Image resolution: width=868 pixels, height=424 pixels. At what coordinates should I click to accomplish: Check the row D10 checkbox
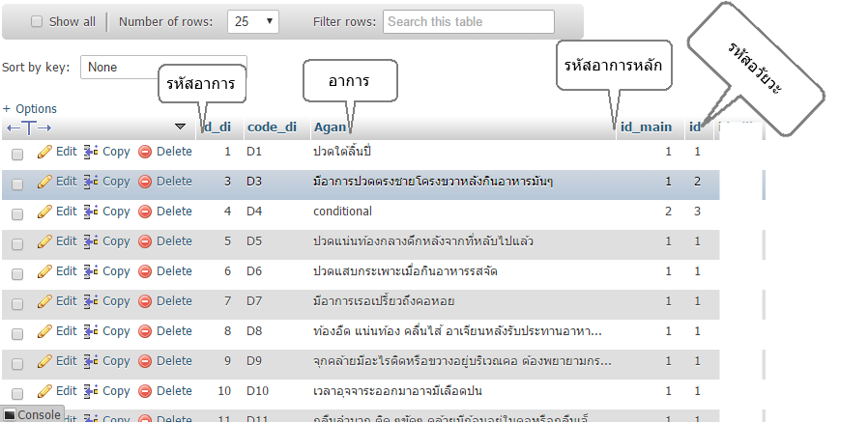tap(17, 394)
